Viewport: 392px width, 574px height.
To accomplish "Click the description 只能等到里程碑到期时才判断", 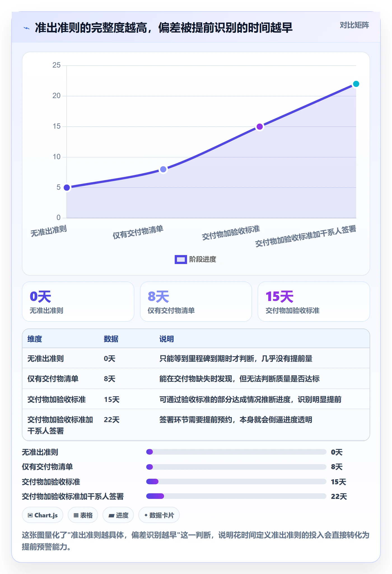I will (x=236, y=358).
